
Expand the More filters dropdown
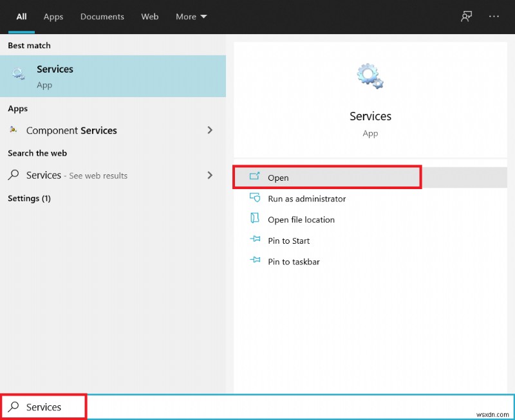pyautogui.click(x=191, y=17)
